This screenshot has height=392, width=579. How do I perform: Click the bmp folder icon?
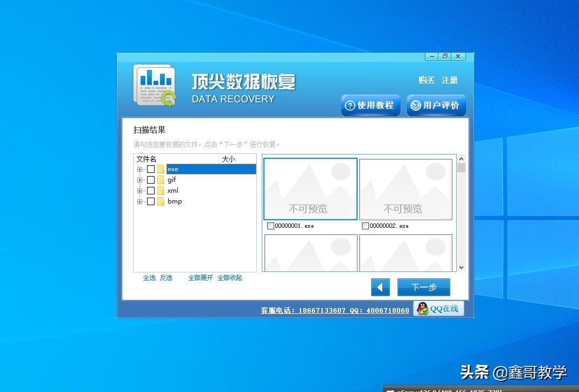pos(161,201)
